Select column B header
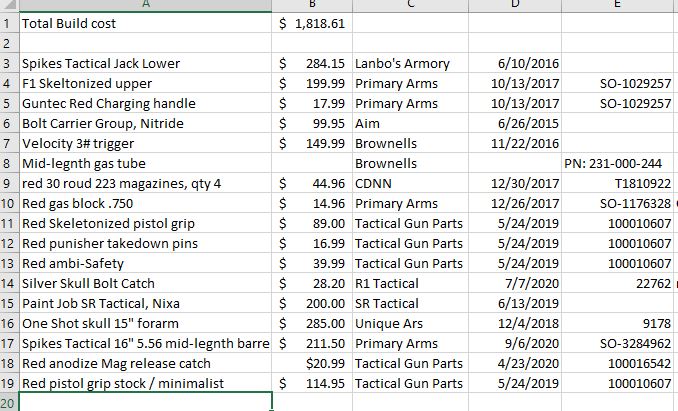 click(x=312, y=6)
